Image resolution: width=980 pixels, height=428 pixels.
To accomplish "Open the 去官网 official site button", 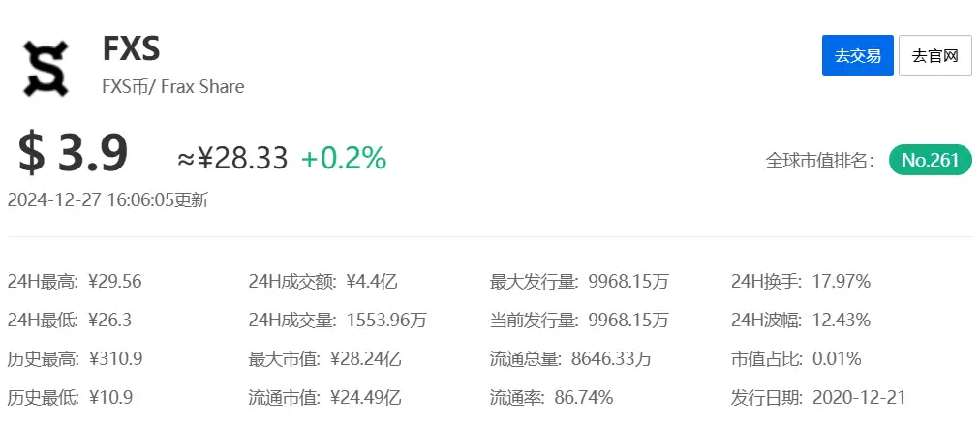I will point(934,55).
